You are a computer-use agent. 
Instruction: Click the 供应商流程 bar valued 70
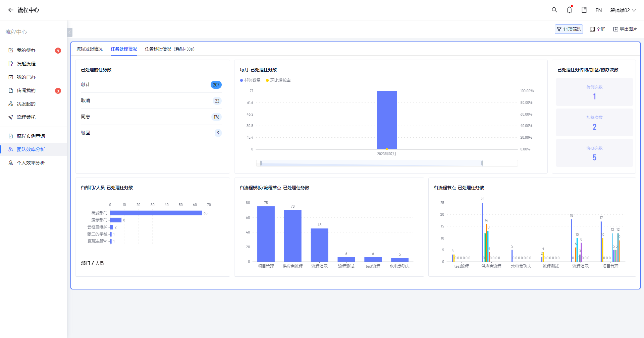(293, 236)
